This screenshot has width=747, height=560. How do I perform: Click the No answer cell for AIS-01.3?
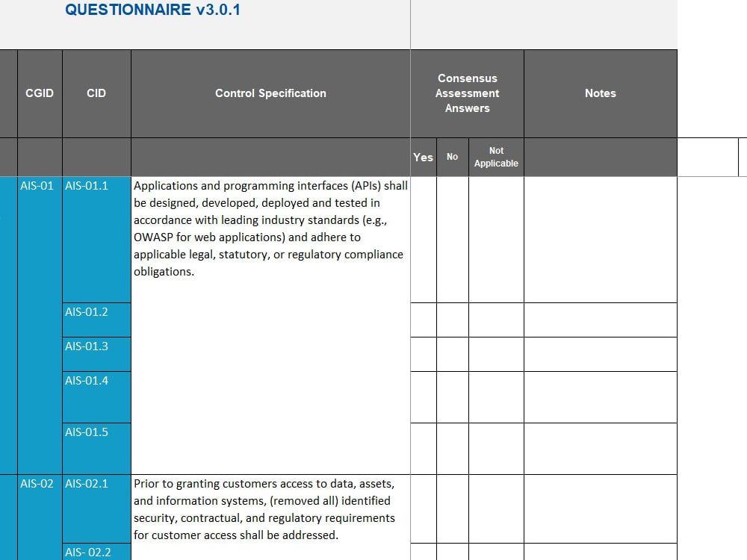click(453, 354)
